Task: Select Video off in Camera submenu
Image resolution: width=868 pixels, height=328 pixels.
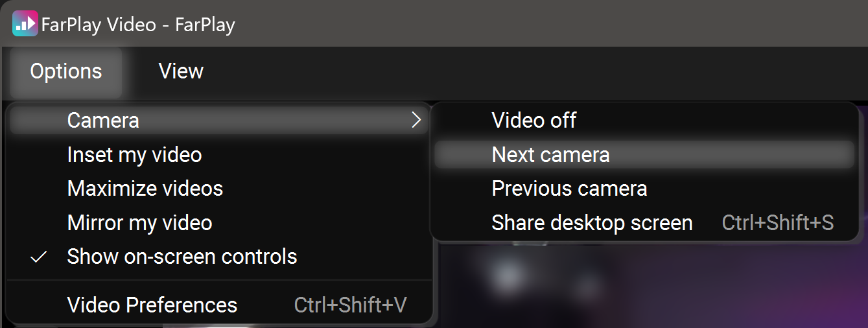Action: coord(534,120)
